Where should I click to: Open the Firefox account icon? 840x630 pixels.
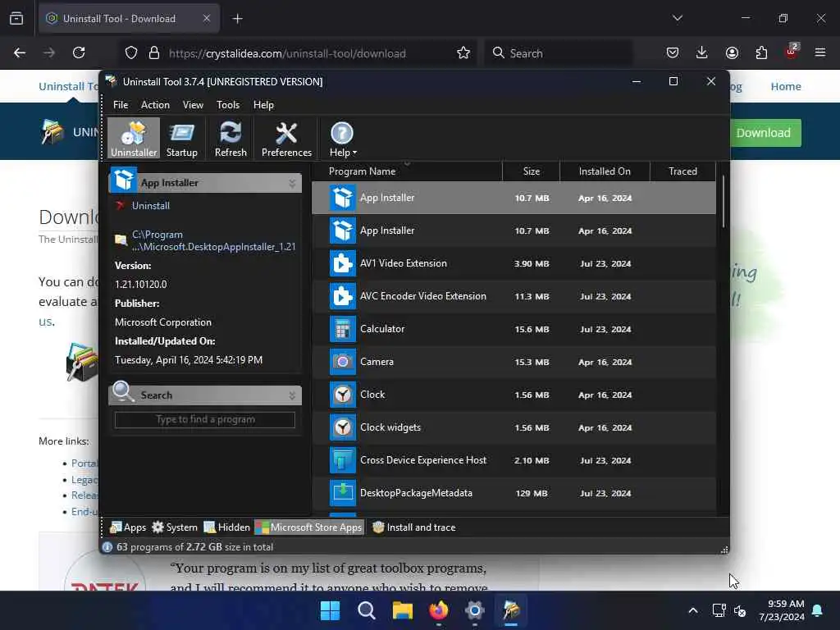(x=732, y=52)
